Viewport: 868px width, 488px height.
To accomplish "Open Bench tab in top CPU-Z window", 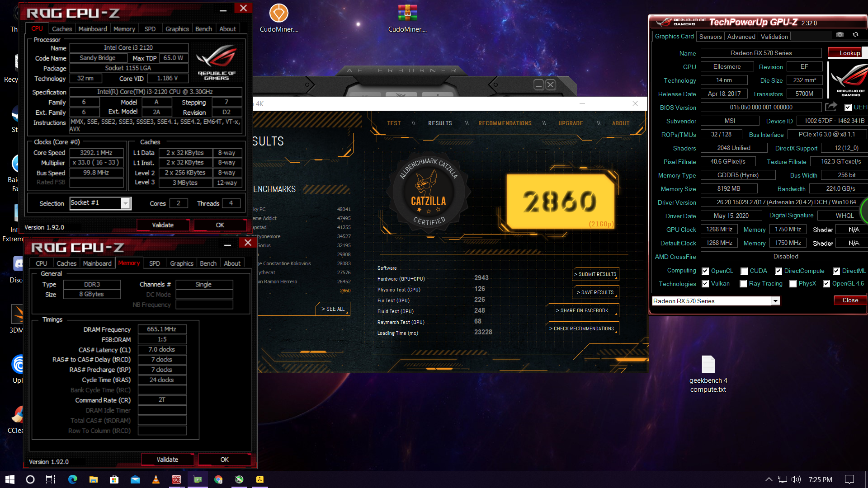I will coord(203,29).
